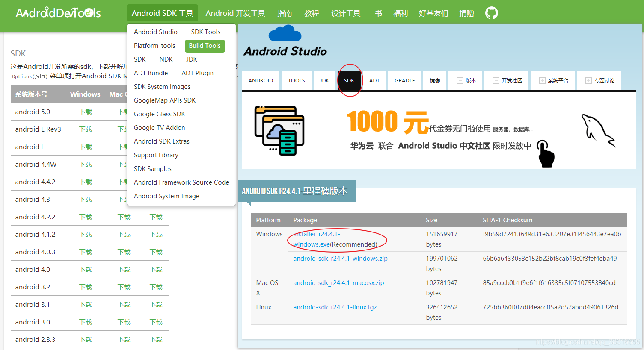The image size is (644, 350).
Task: Click Windows 下载 for android 5.0
Action: point(86,112)
